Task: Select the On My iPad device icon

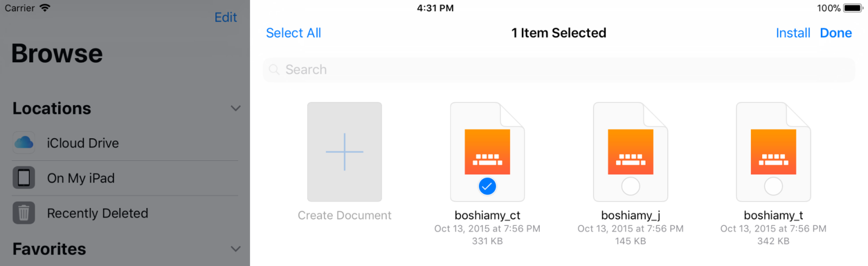Action: pos(24,178)
